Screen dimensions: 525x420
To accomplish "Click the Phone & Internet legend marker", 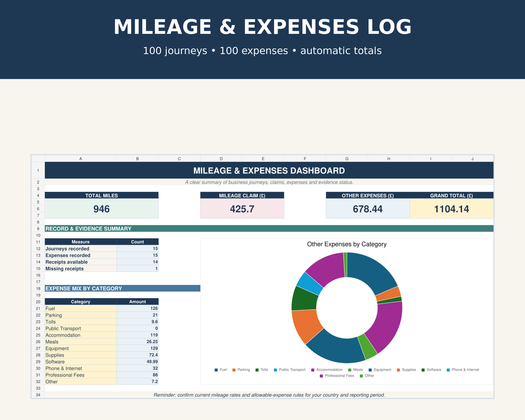I will [x=448, y=370].
